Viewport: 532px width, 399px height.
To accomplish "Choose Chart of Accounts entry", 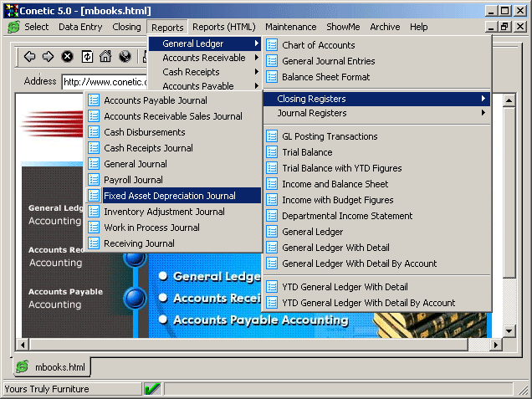I will coord(318,45).
